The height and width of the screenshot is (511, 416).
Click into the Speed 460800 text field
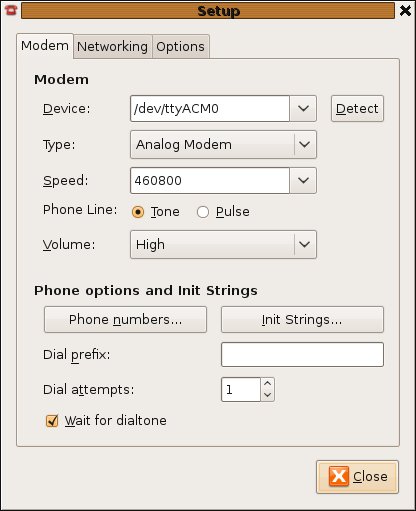[210, 180]
